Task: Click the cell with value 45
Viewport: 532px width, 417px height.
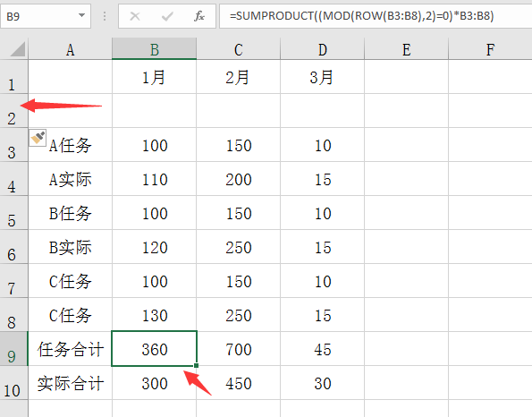Action: [322, 348]
